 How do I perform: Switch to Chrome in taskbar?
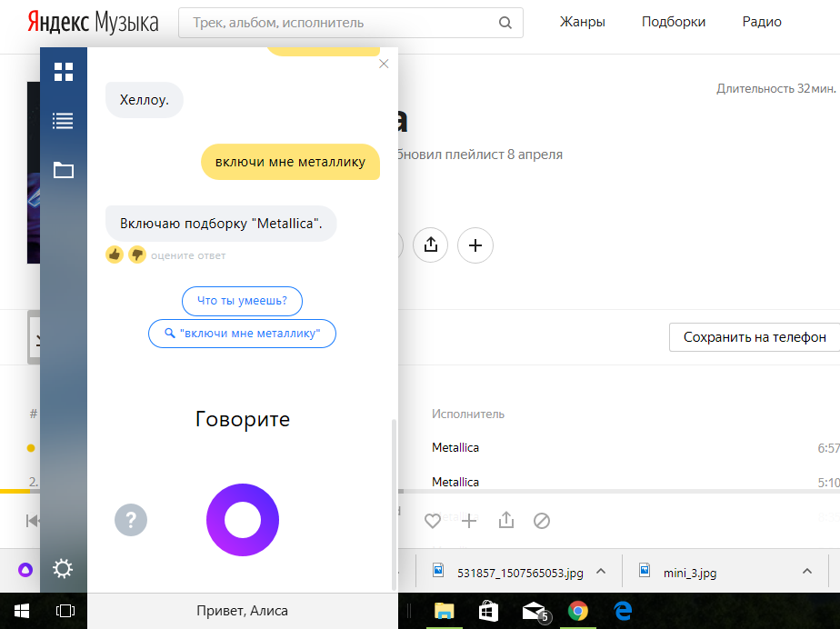[x=578, y=611]
